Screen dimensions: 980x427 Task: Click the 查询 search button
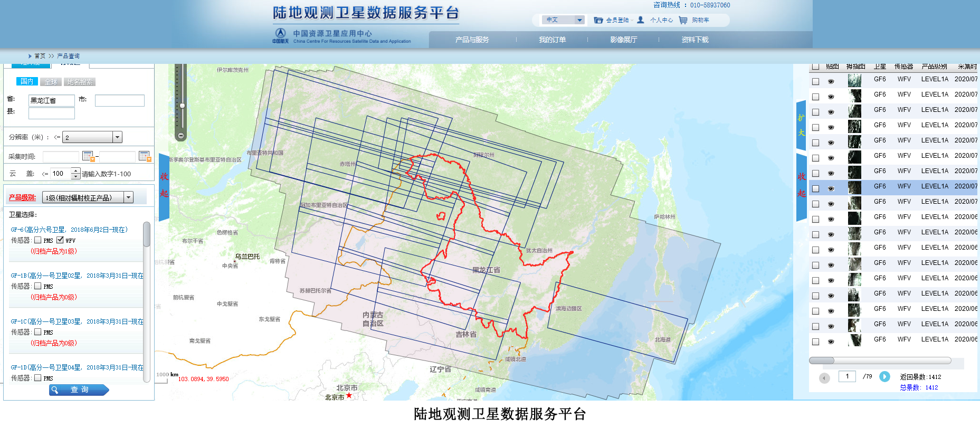pyautogui.click(x=79, y=390)
